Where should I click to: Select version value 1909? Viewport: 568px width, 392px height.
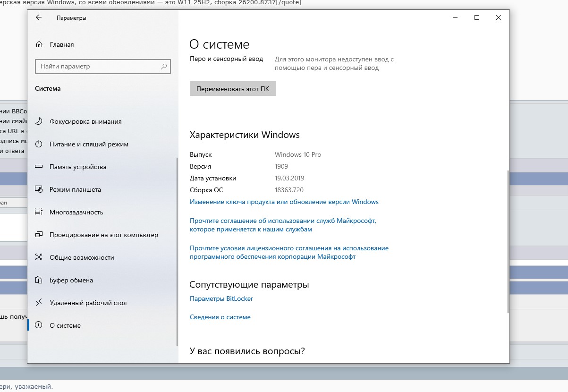tap(281, 166)
